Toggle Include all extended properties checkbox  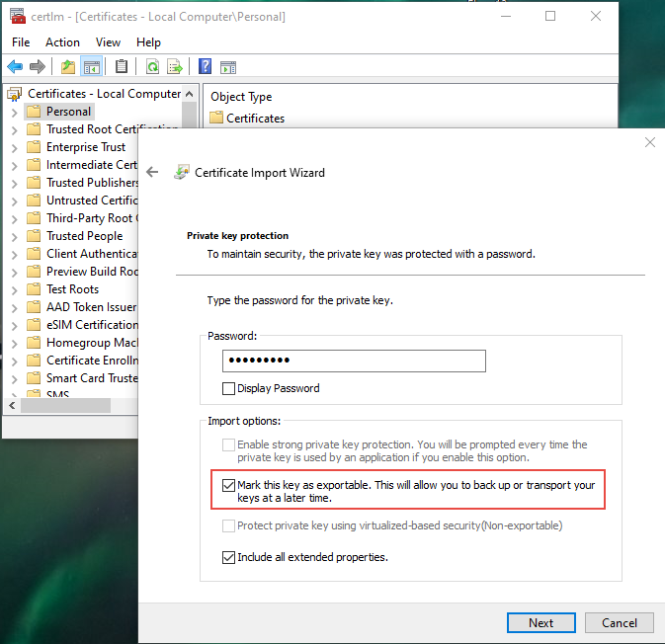229,557
